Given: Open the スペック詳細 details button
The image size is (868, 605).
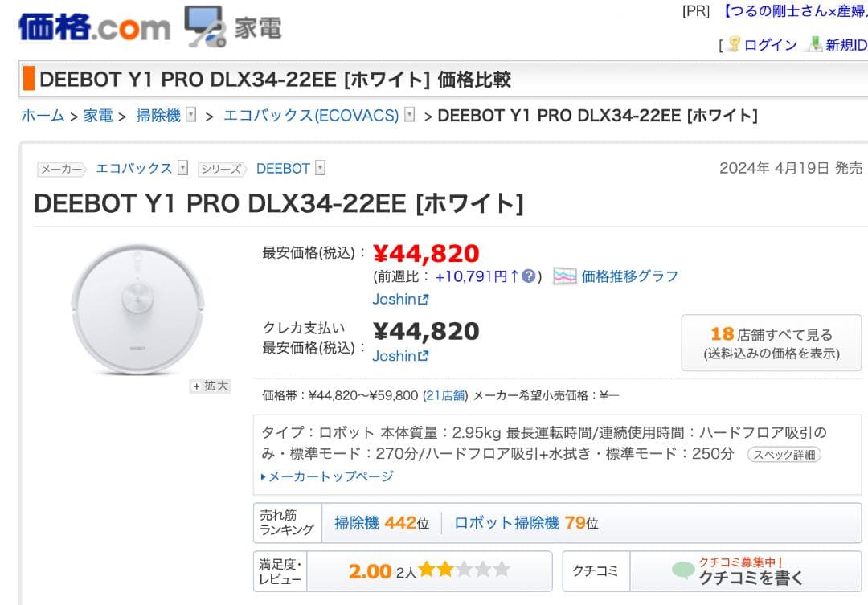Looking at the screenshot, I should (x=784, y=453).
